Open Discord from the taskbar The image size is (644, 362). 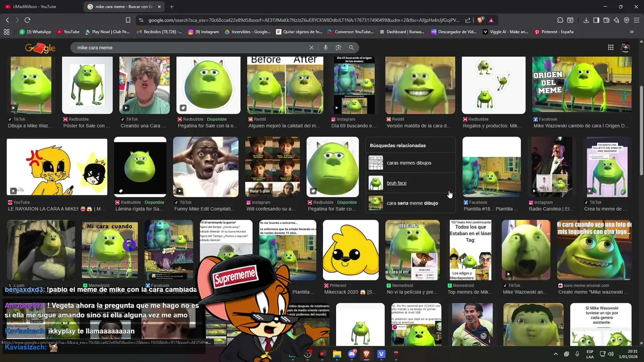[352, 354]
